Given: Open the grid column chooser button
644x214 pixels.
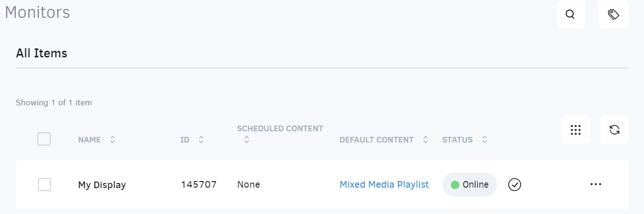Looking at the screenshot, I should 575,130.
